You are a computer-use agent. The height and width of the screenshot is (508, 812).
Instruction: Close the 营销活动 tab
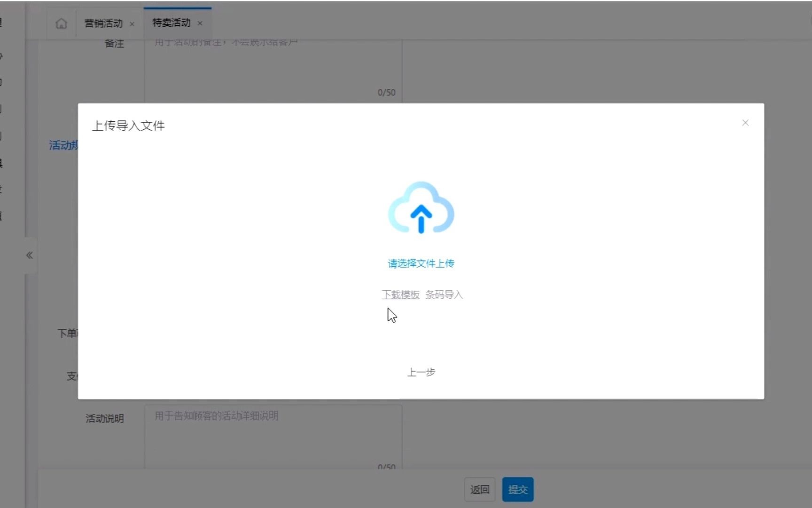(x=132, y=24)
